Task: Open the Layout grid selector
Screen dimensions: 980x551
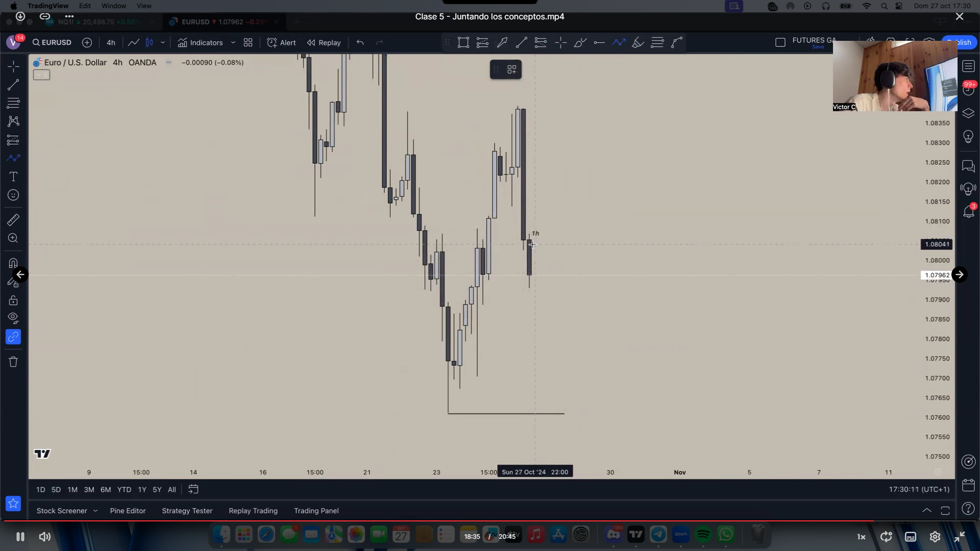Action: pos(248,42)
